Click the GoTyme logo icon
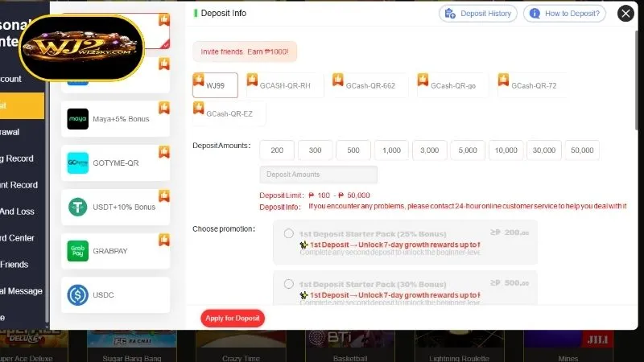This screenshot has height=362, width=644. pos(77,163)
